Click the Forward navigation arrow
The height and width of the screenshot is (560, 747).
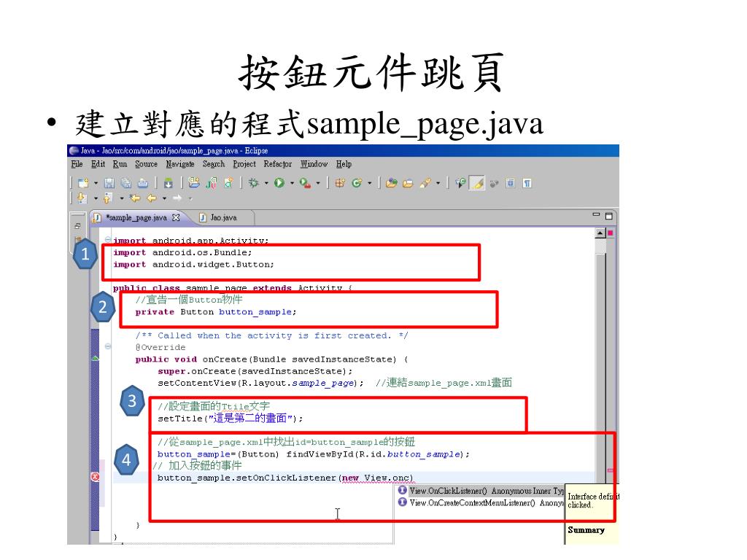pos(177,198)
